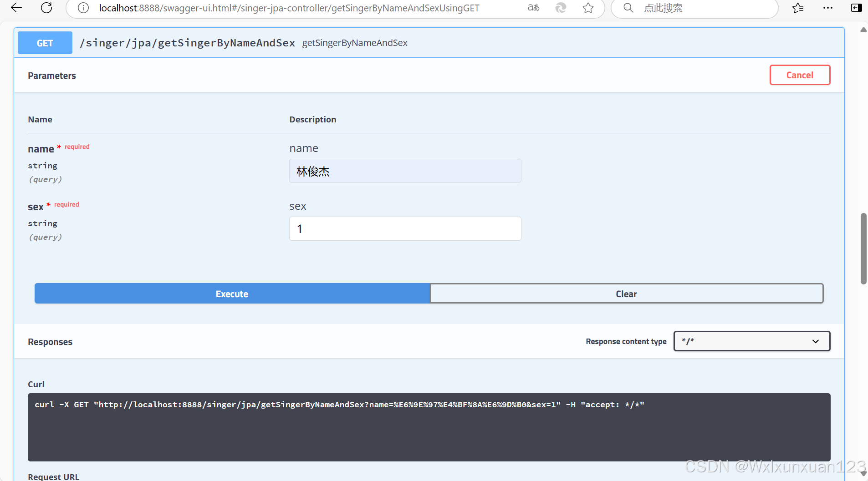This screenshot has height=481, width=868.
Task: Clear the entered parameter values
Action: pos(626,294)
